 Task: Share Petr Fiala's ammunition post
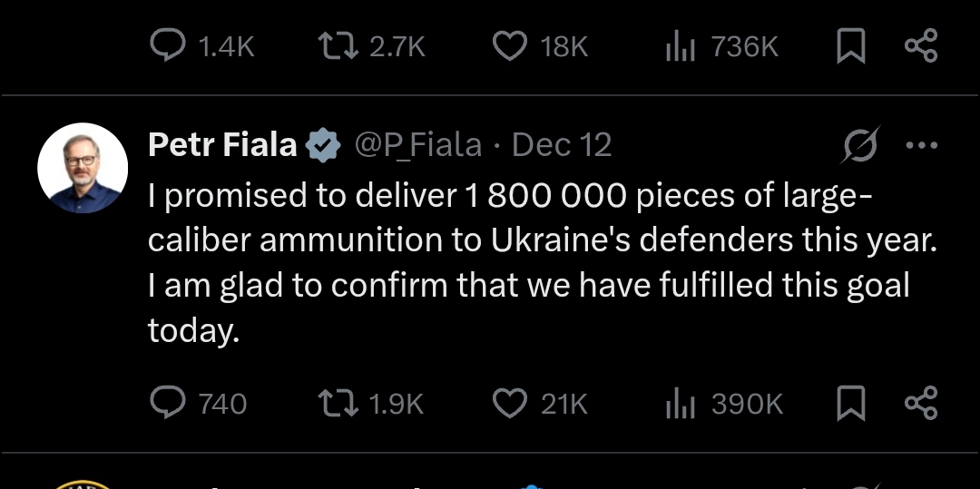coord(921,403)
